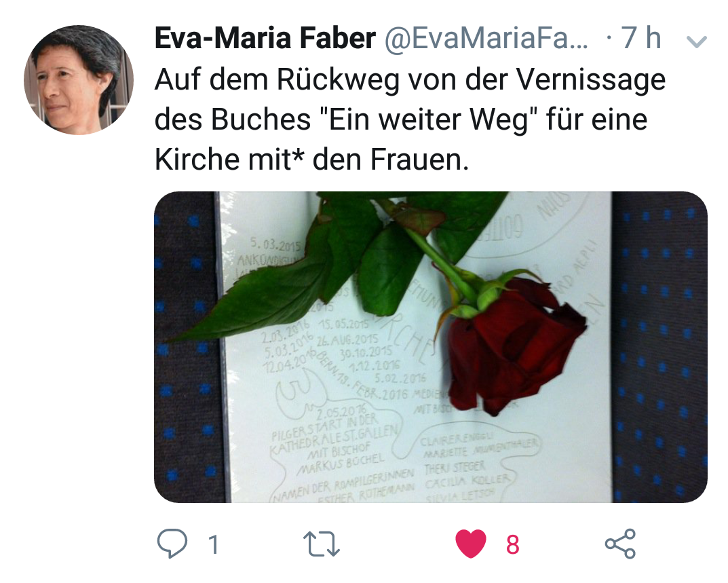Viewport: 728px width, 583px height.
Task: Unlike the tweet via the red heart
Action: [x=470, y=543]
